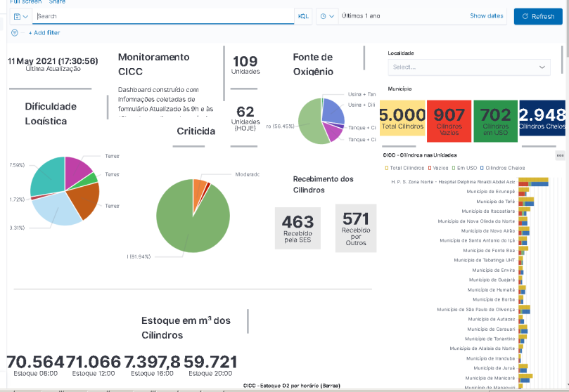The image size is (569, 392).
Task: Click the 907 Cilindros Vazios red tile
Action: pyautogui.click(x=449, y=121)
